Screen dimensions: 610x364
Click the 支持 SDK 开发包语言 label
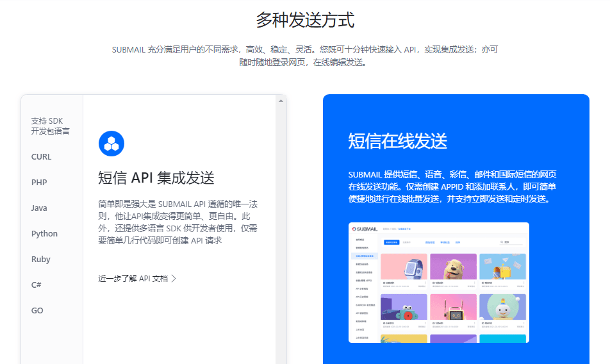(x=50, y=126)
